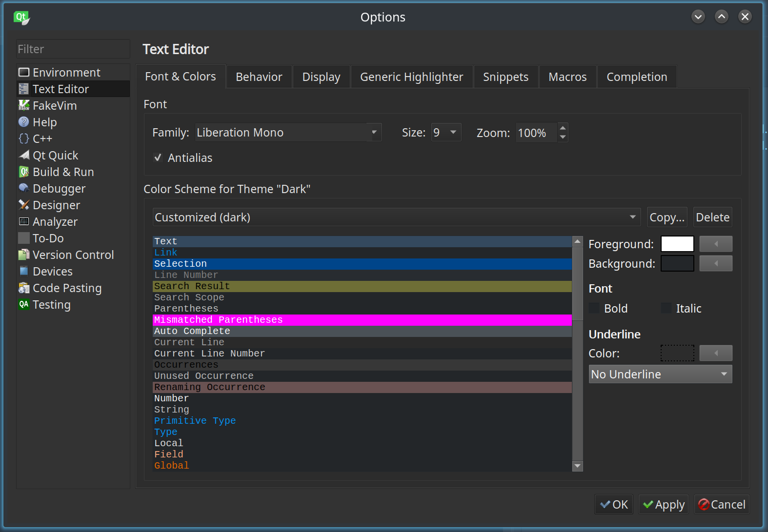
Task: Toggle the Antialias checkbox
Action: [158, 158]
